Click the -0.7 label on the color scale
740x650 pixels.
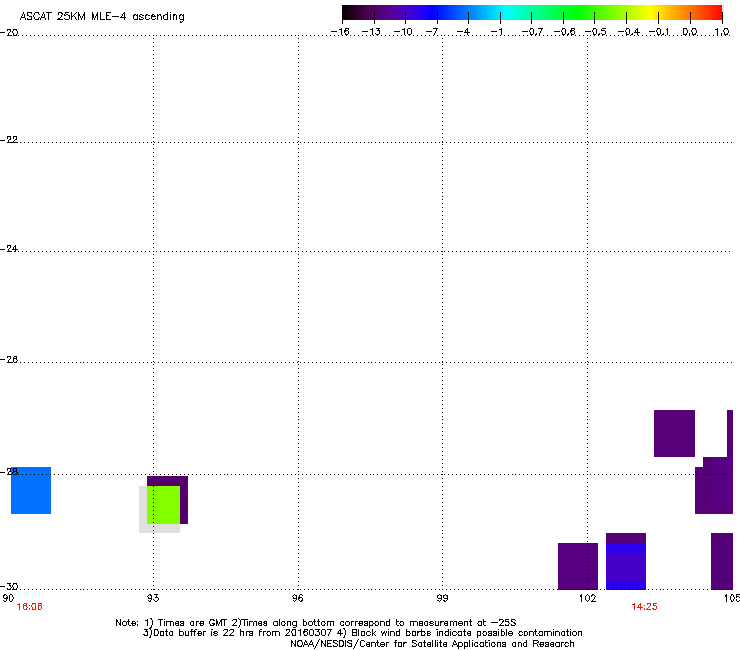(x=532, y=32)
